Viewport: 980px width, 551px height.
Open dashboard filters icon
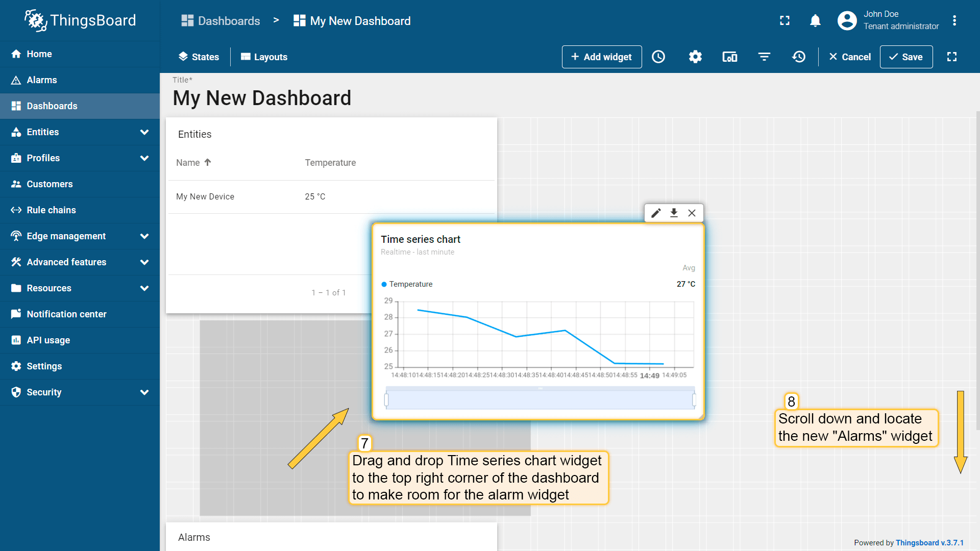(x=764, y=57)
